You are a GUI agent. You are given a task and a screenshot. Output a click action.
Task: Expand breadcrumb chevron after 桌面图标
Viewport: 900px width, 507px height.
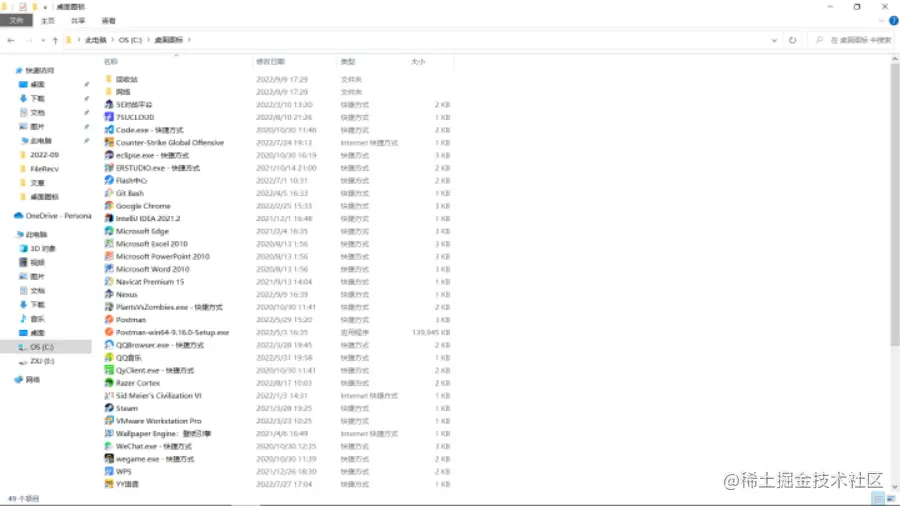point(189,40)
